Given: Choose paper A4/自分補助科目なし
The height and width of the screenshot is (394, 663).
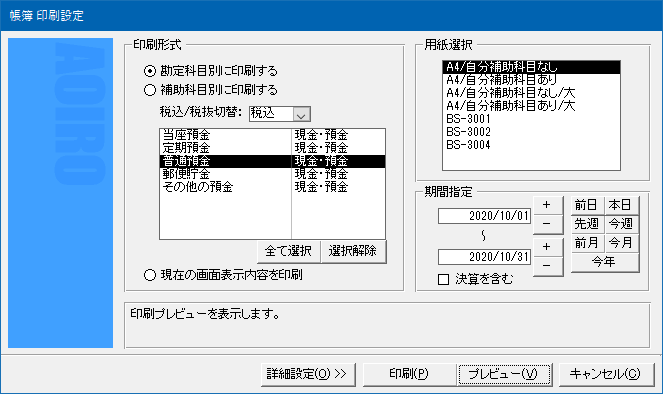Looking at the screenshot, I should click(x=531, y=67).
